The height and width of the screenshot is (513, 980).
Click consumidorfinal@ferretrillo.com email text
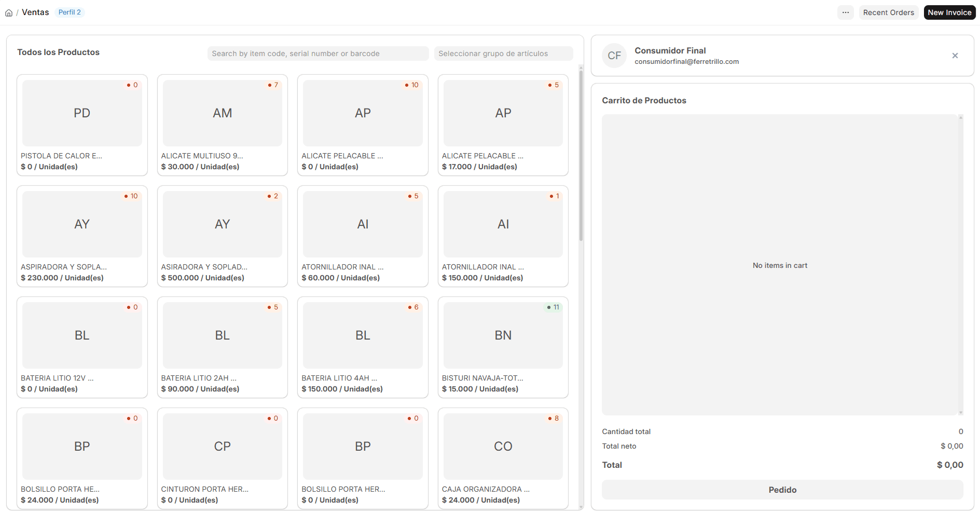(686, 62)
